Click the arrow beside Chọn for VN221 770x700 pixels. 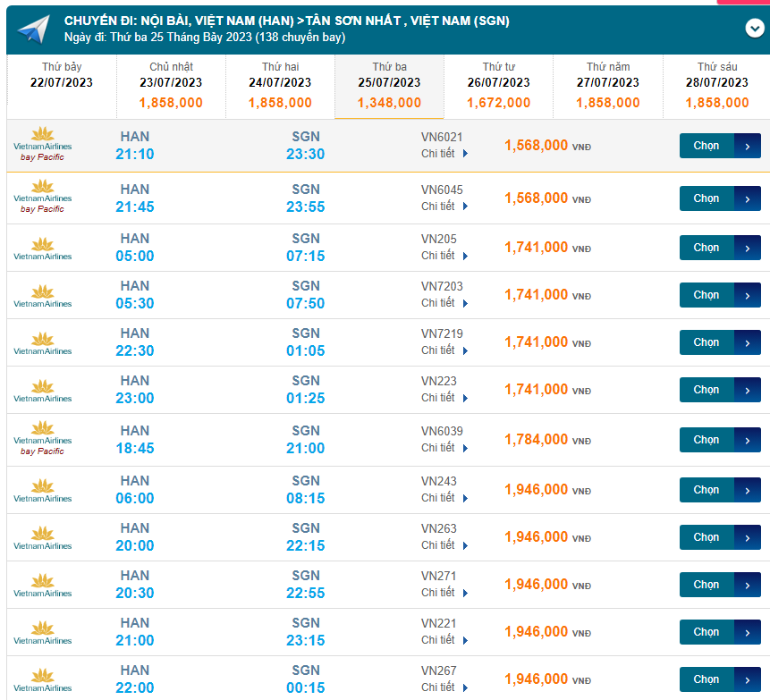coord(748,632)
